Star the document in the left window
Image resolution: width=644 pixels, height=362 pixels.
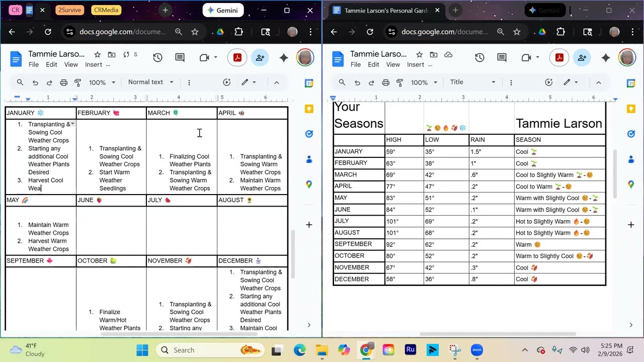coord(98,54)
